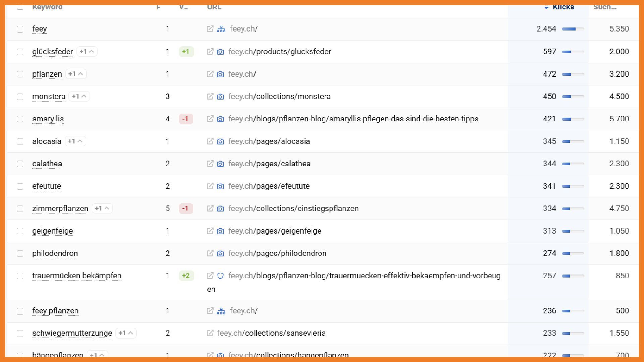Viewport: 644px width, 362px height.
Task: Open the efeutute keyword details
Action: (x=47, y=186)
